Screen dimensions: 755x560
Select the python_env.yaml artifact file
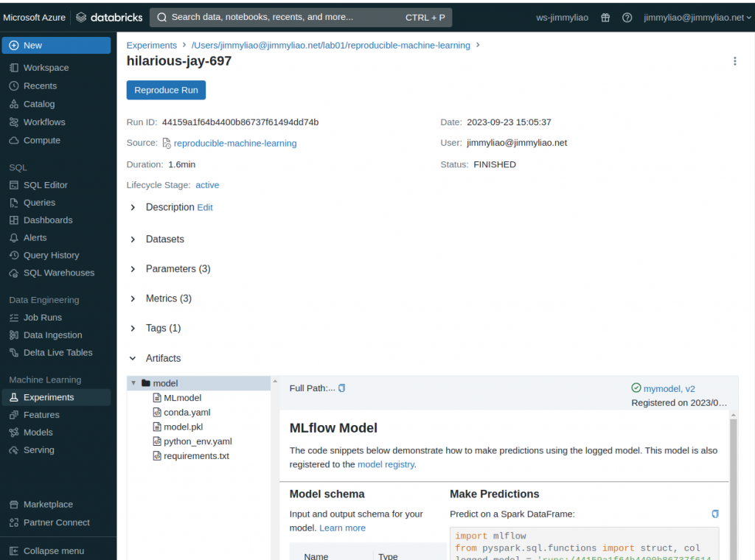(x=198, y=441)
